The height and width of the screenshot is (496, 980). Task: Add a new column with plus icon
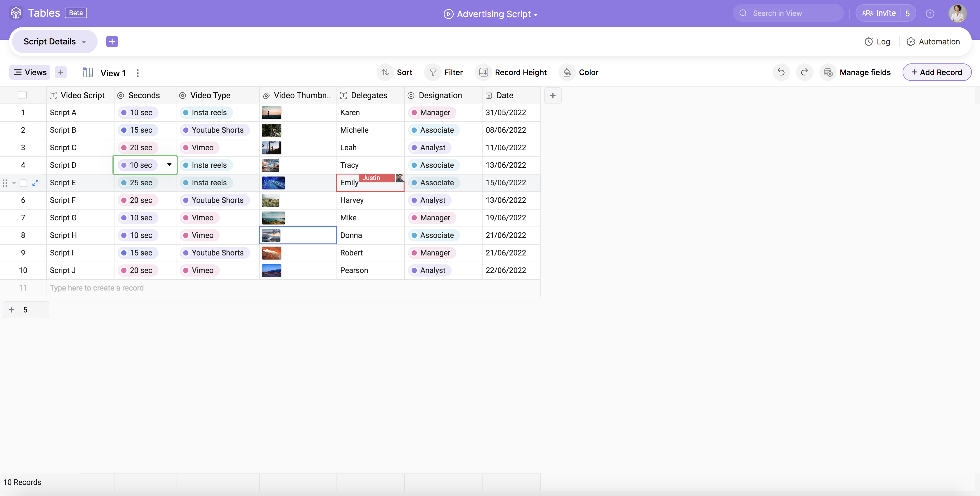553,96
